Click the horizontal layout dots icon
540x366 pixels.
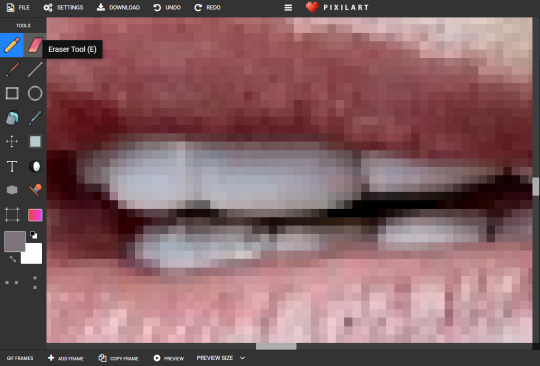pos(12,282)
